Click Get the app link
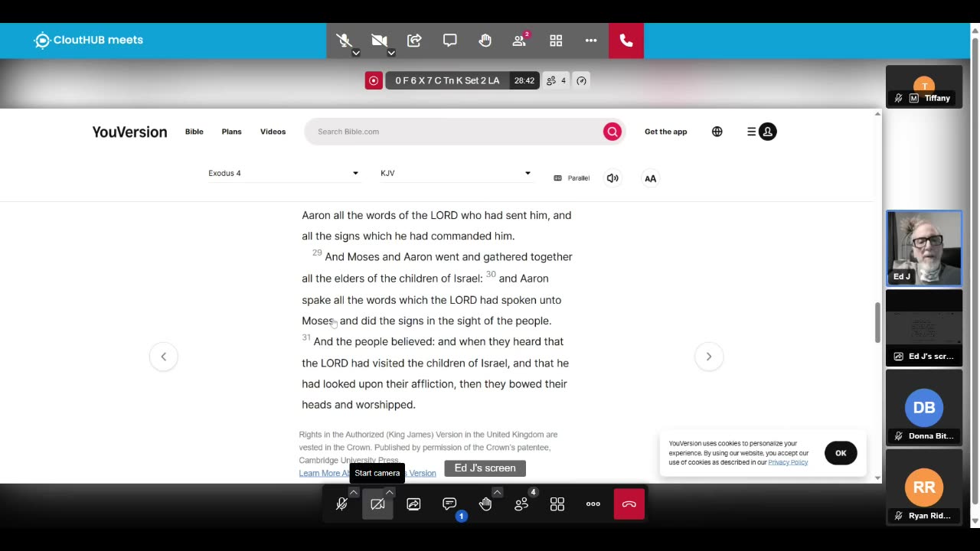 pos(666,132)
